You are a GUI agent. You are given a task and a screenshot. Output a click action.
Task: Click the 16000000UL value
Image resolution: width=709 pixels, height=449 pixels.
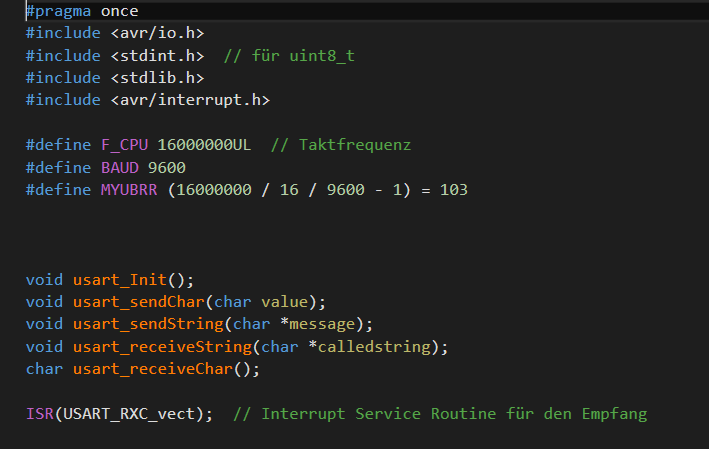click(204, 145)
